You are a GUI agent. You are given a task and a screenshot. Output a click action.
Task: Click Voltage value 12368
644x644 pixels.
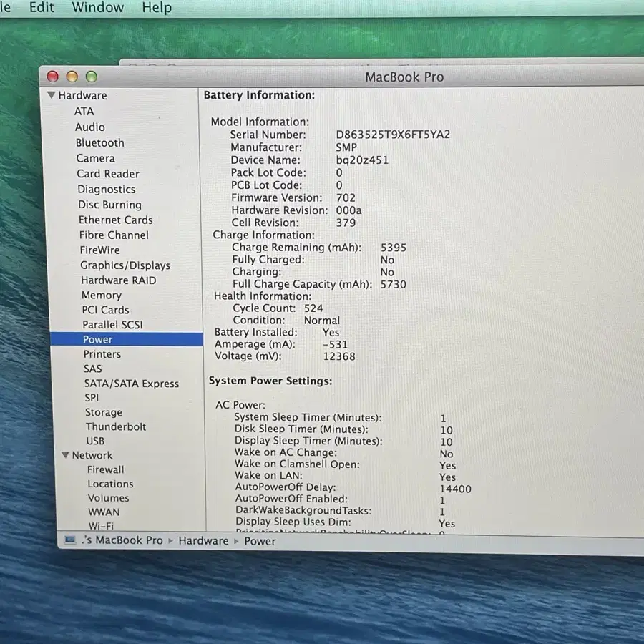click(339, 356)
